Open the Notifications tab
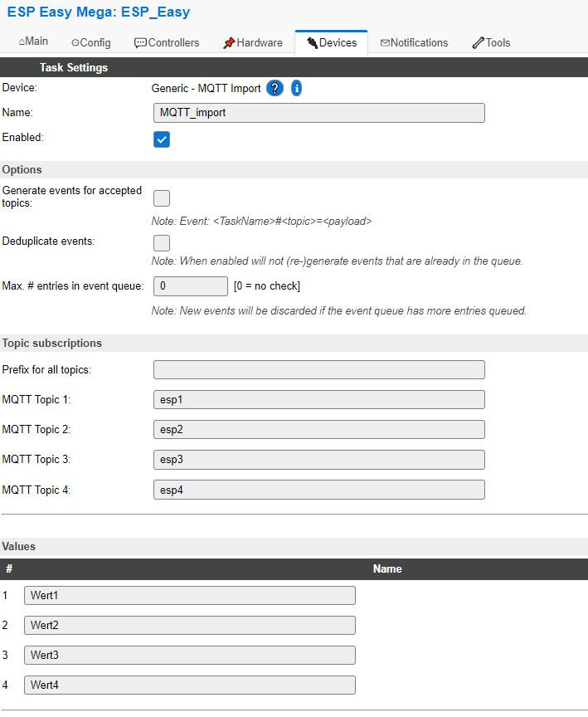This screenshot has height=717, width=588. pyautogui.click(x=414, y=42)
